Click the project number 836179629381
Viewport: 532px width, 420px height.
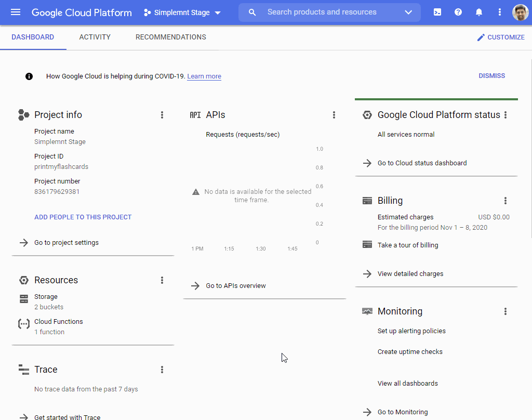point(57,191)
